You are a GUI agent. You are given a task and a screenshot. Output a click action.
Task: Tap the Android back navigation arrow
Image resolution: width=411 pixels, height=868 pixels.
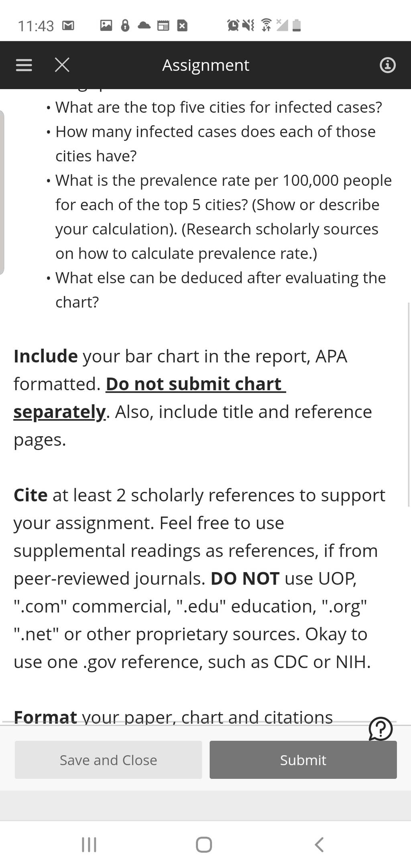point(319,844)
